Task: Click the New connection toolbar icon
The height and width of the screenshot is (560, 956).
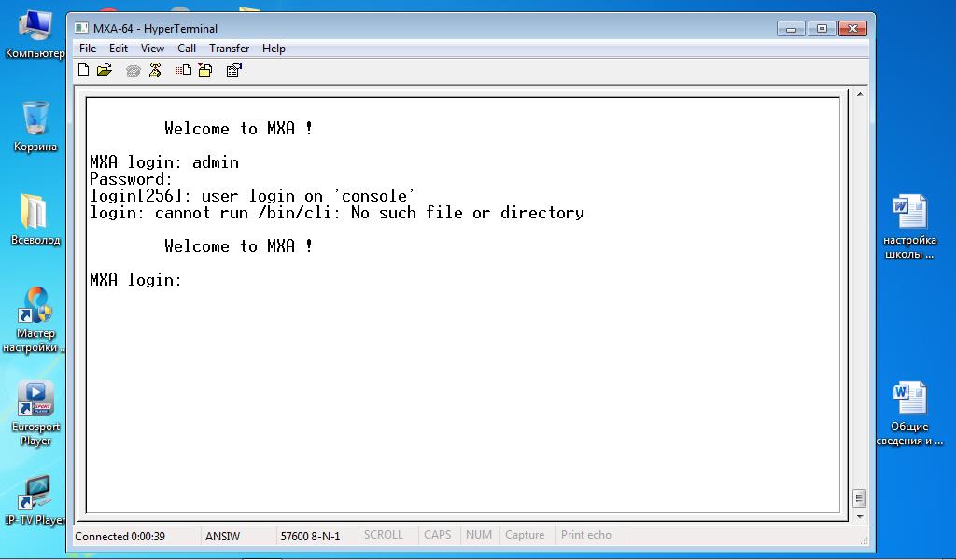Action: click(83, 70)
